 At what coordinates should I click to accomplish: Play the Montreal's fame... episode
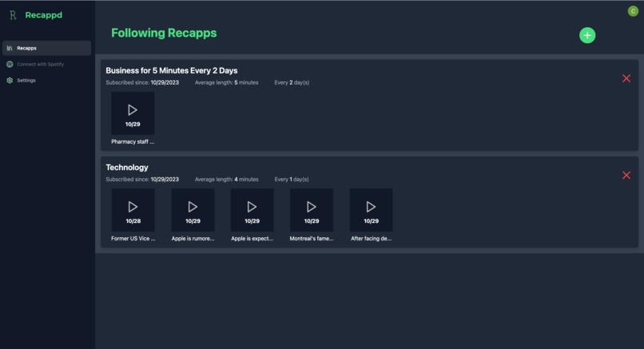[x=312, y=210]
